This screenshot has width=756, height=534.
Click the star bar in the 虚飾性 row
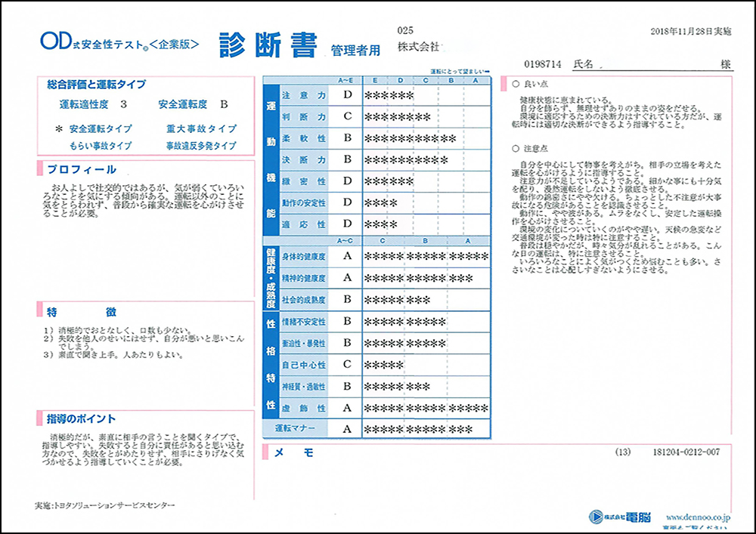(x=426, y=409)
